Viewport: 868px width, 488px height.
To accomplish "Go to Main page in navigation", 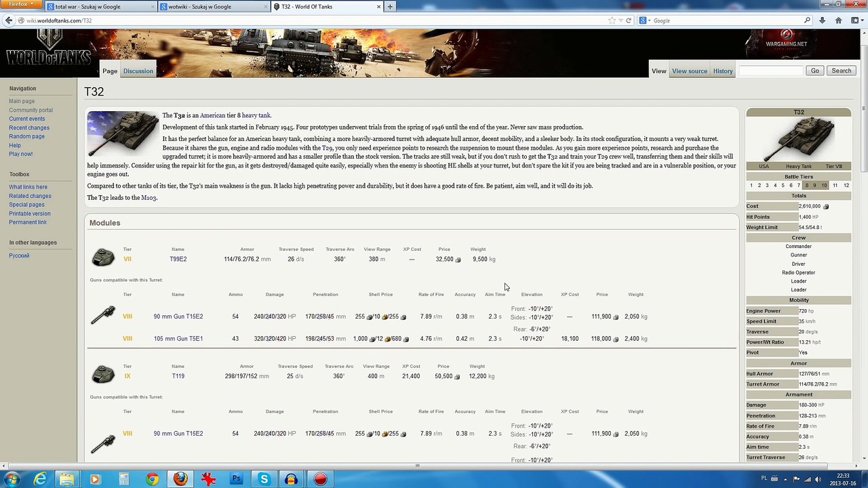I will click(x=22, y=101).
